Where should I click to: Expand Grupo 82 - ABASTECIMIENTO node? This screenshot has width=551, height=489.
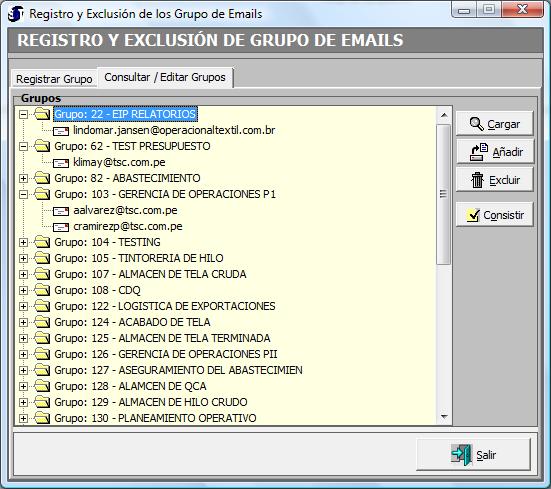(x=24, y=178)
